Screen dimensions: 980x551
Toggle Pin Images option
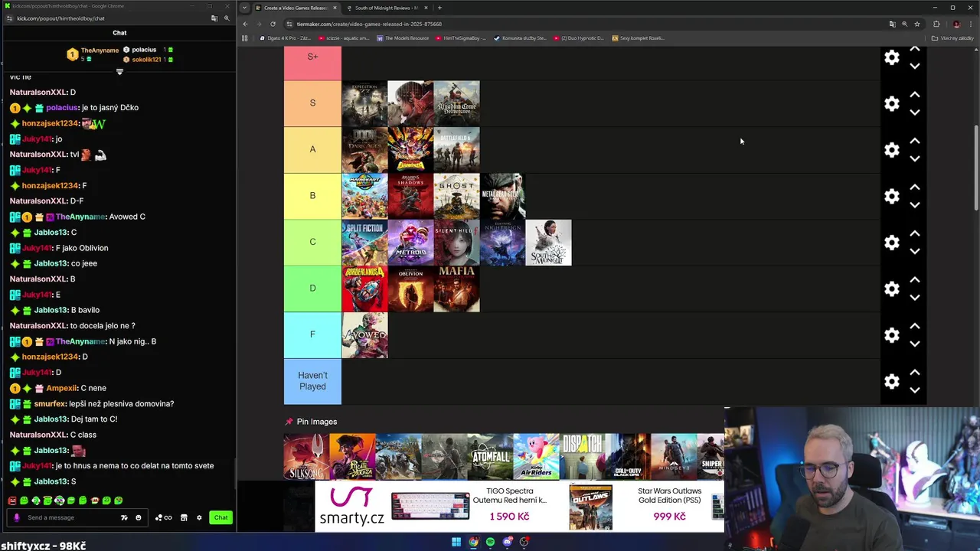(x=311, y=422)
